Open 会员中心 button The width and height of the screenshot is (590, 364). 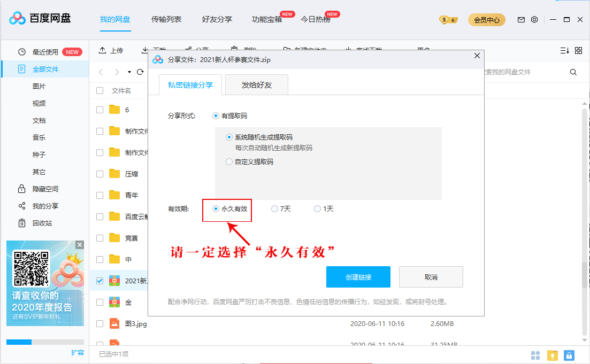tap(487, 20)
